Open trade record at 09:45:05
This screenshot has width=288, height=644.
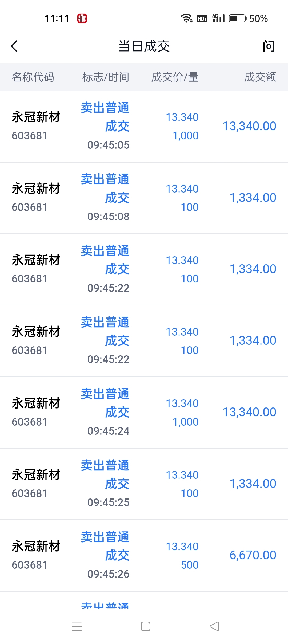(x=144, y=127)
